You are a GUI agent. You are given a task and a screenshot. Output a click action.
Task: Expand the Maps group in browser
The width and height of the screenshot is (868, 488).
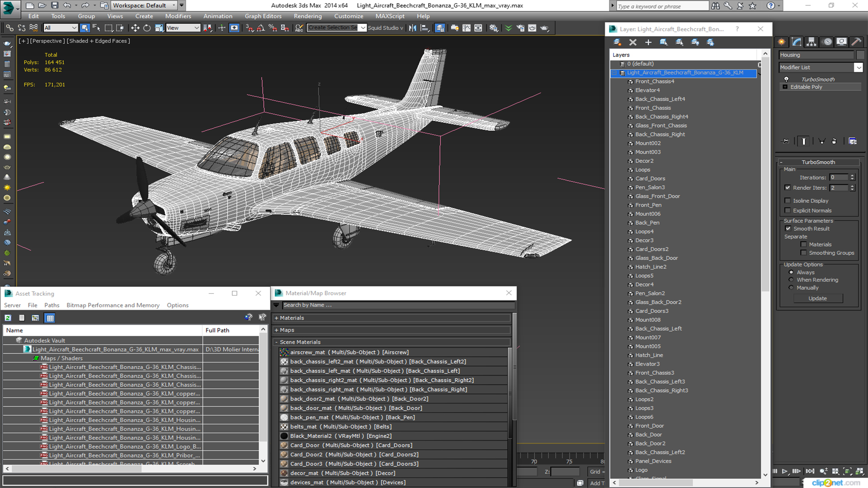276,330
